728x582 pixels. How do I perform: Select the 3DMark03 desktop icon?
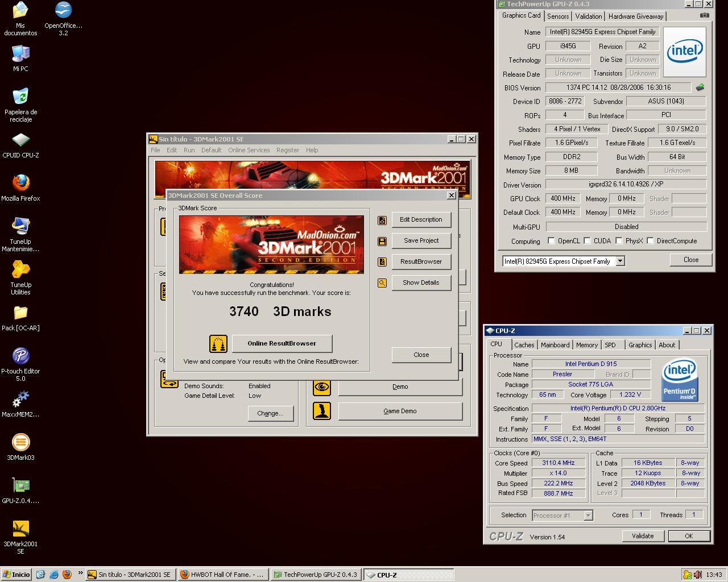(x=20, y=447)
